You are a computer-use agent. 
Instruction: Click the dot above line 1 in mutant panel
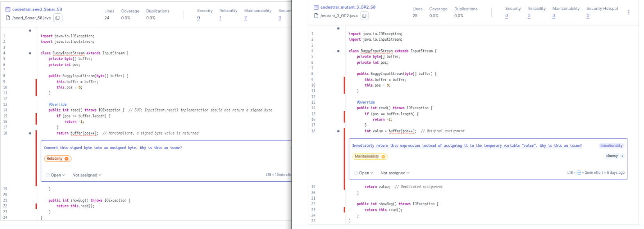[x=338, y=28]
